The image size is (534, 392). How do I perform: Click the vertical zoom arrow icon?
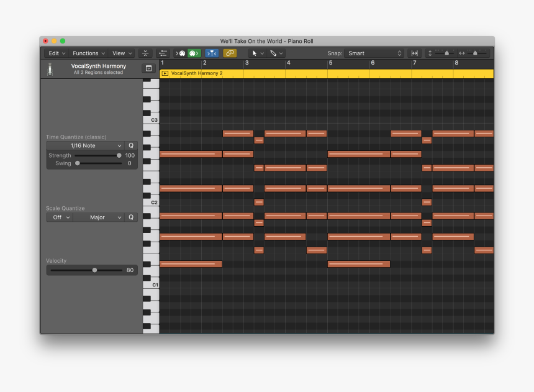click(430, 53)
